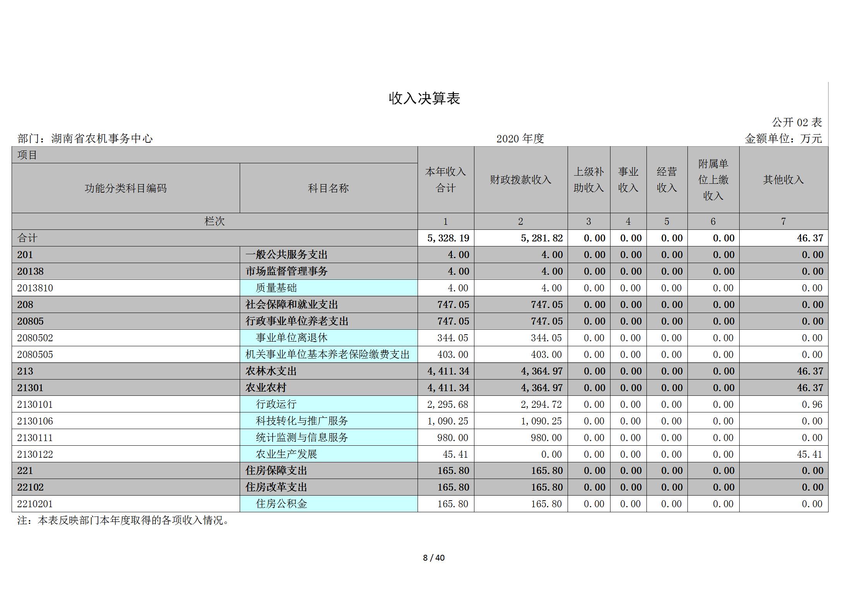The width and height of the screenshot is (868, 614).
Task: Click code 2080502 cell
Action: click(x=126, y=338)
